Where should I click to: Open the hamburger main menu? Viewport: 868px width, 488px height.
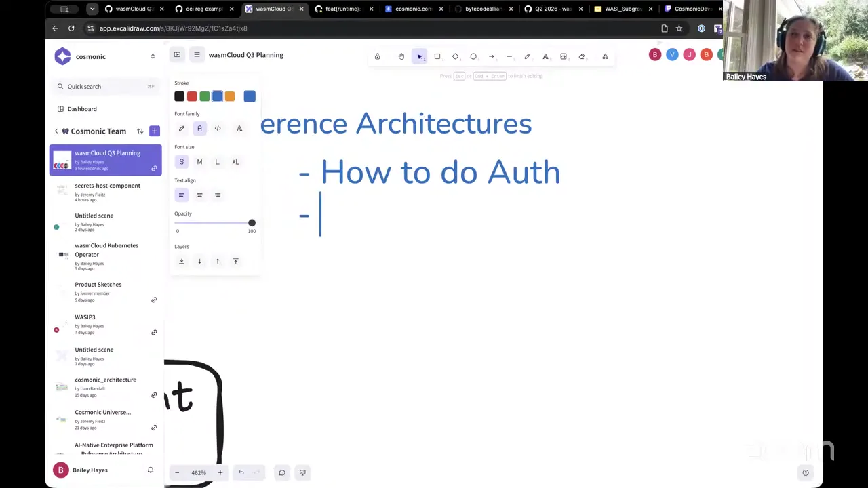(197, 55)
